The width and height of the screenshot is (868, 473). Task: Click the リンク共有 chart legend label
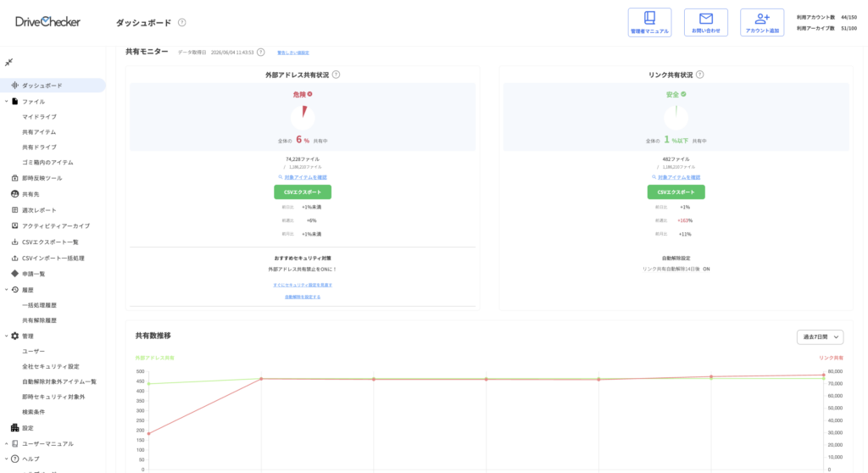pyautogui.click(x=831, y=358)
